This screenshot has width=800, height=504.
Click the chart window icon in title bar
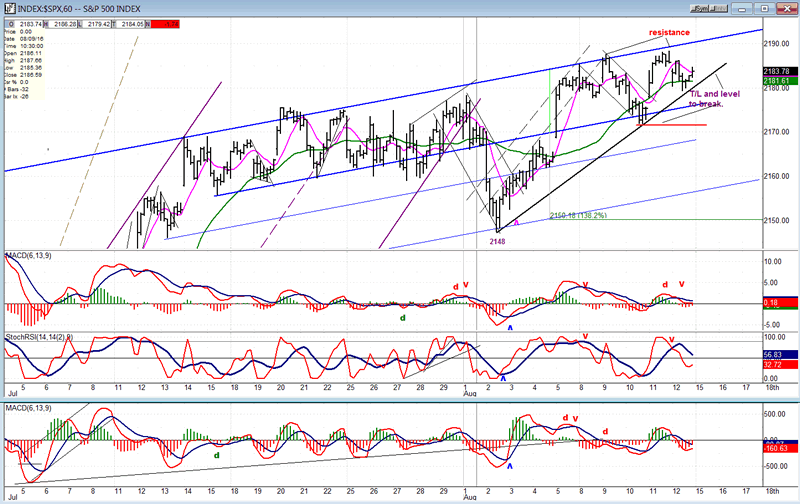[8, 7]
